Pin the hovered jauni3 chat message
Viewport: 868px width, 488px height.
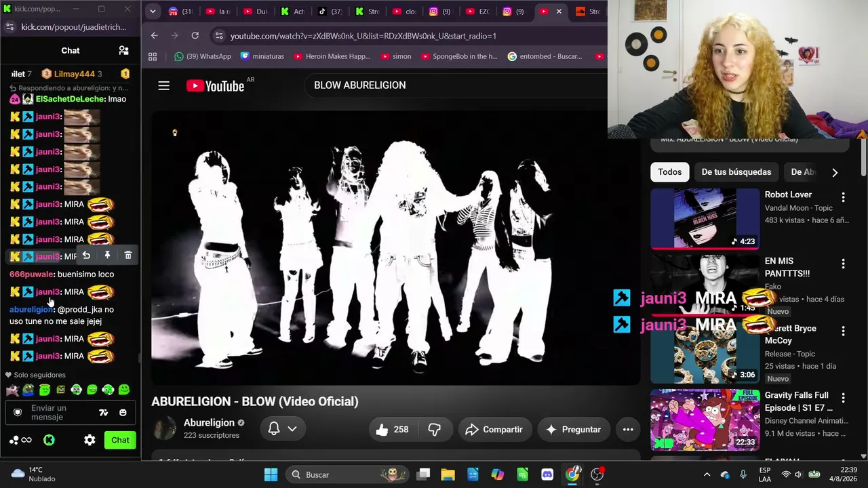[107, 255]
